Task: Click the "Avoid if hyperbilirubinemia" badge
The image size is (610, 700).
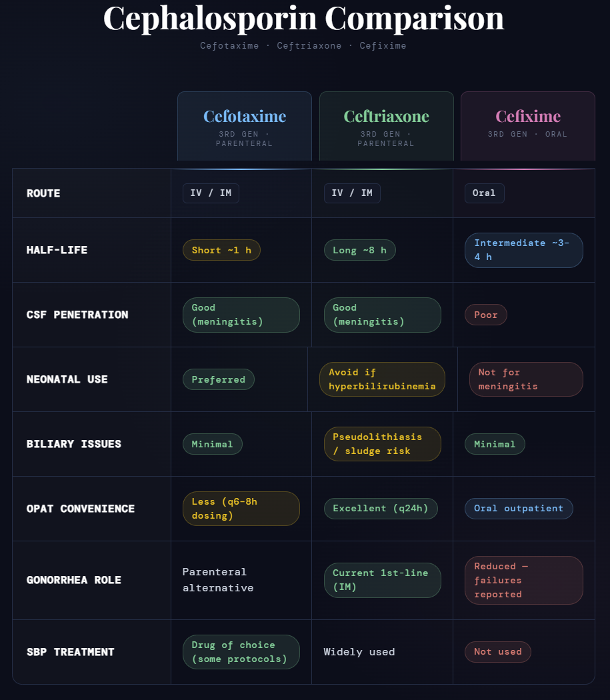Action: 382,379
